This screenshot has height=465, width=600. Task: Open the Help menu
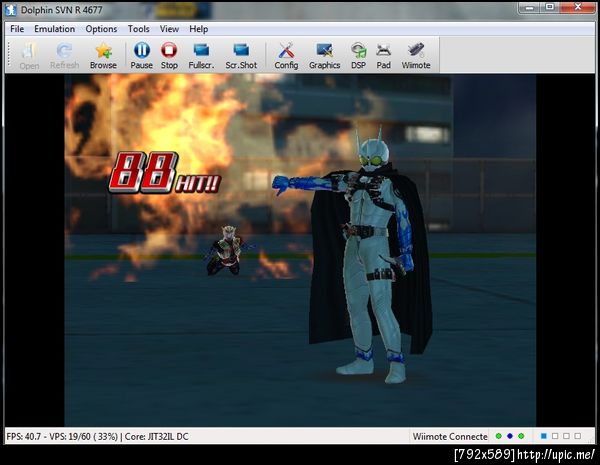(199, 29)
